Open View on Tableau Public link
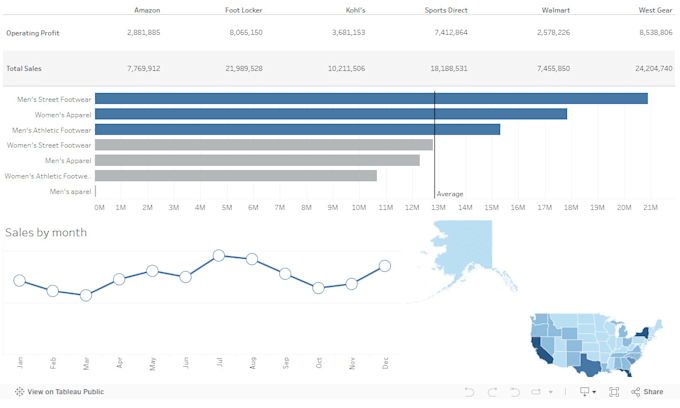Screen dimensions: 680x408 tap(59, 392)
